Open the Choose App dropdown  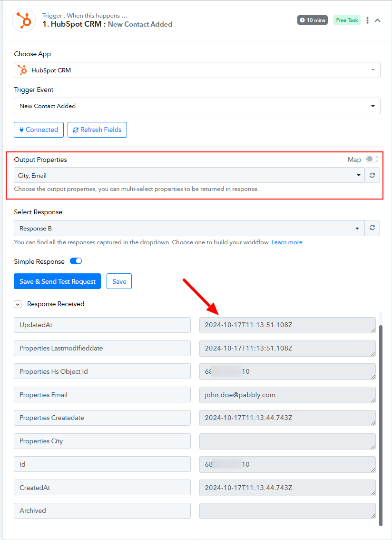197,70
